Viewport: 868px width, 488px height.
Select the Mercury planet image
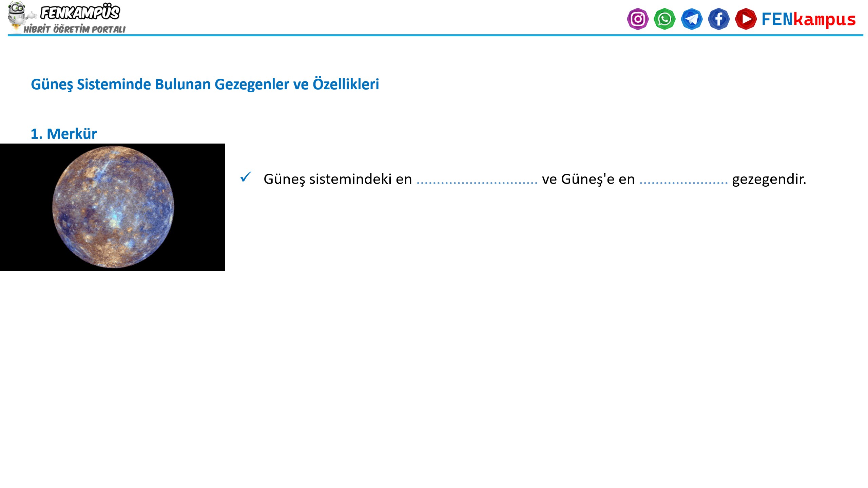pyautogui.click(x=113, y=207)
